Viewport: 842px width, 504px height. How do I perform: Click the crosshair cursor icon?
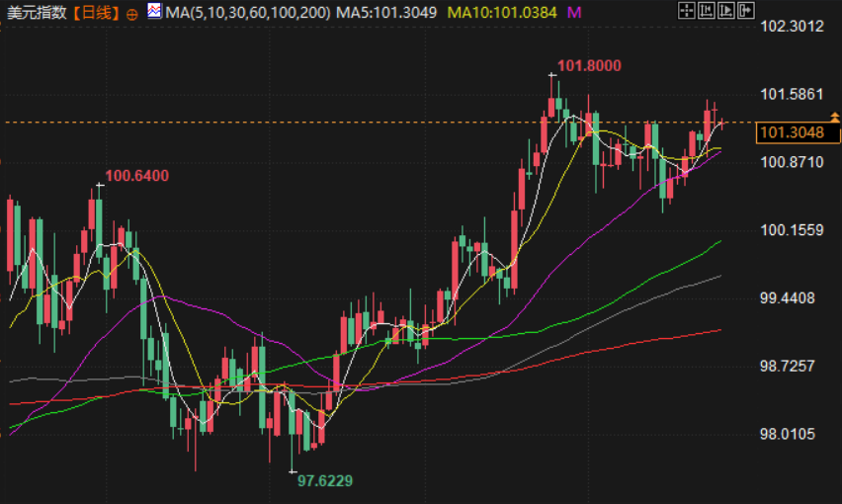tap(687, 10)
